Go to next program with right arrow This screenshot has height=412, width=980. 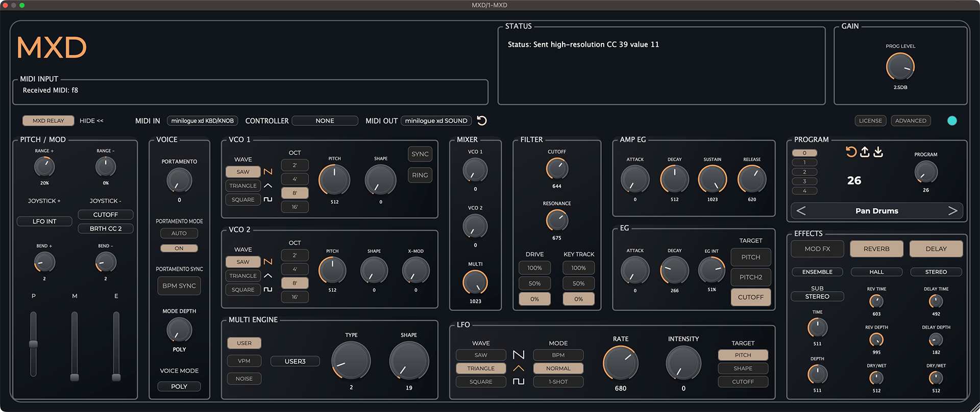click(952, 211)
